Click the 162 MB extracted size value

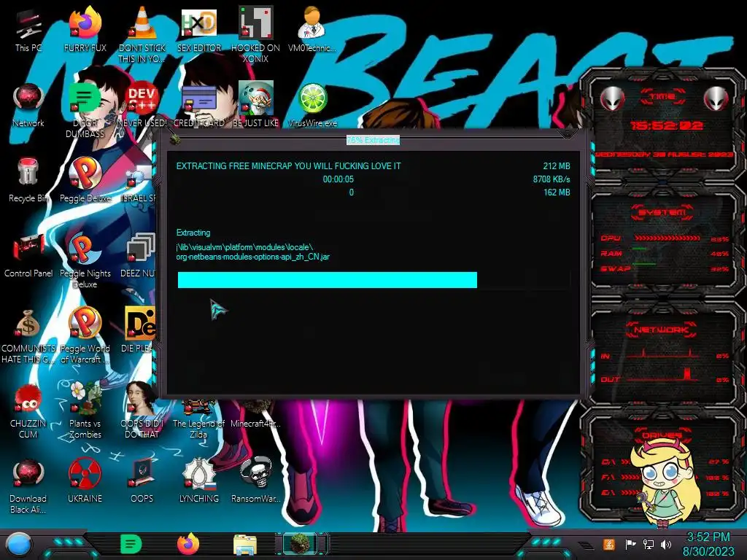pos(557,192)
